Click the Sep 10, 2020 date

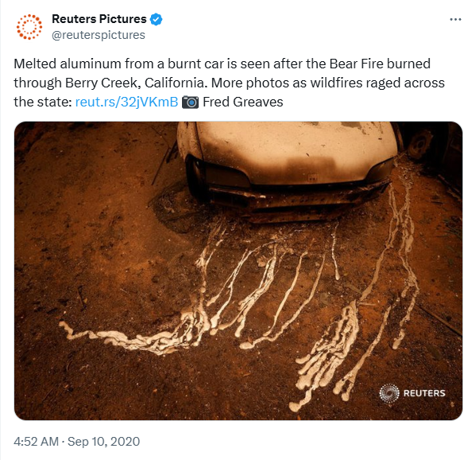103,442
